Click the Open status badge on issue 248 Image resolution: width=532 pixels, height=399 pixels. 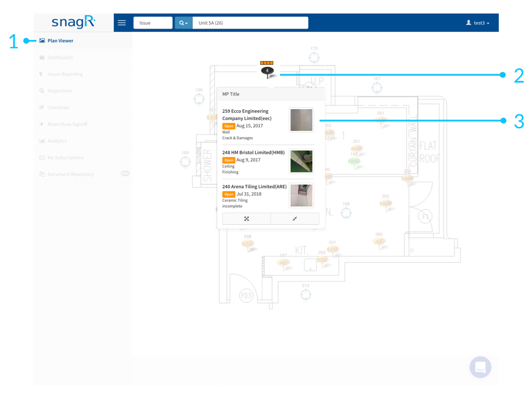click(x=229, y=160)
